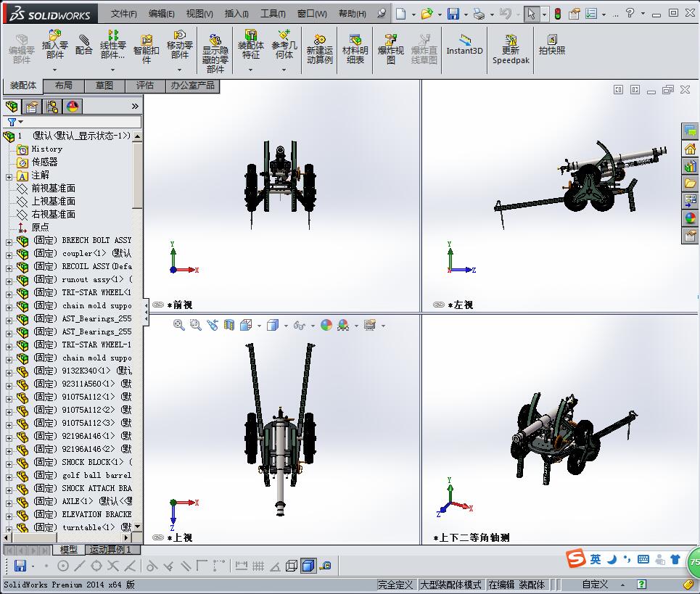Open the DisplayManager tab icon
Viewport: 700px width, 594px height.
73,106
